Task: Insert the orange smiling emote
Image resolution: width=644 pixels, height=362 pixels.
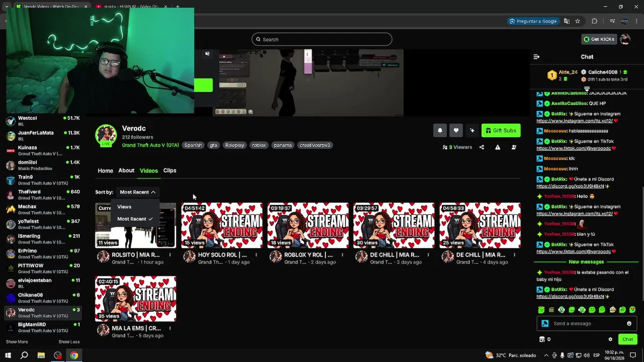Action: (x=612, y=310)
